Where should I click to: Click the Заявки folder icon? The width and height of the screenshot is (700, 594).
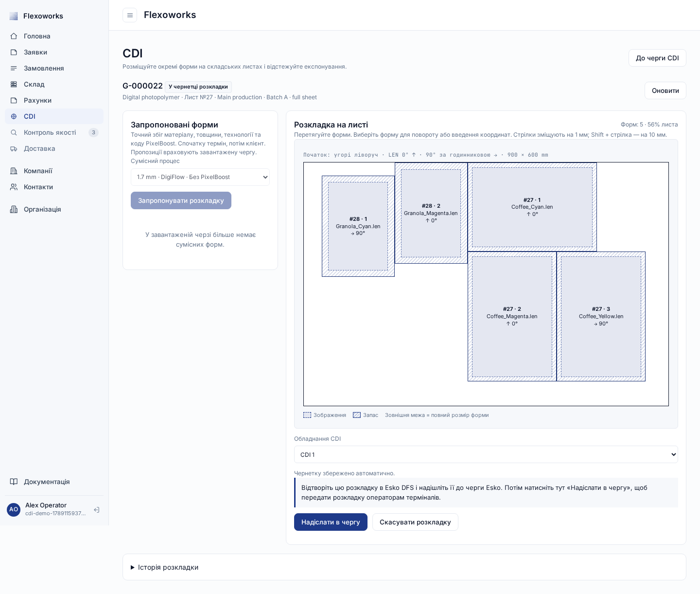14,52
